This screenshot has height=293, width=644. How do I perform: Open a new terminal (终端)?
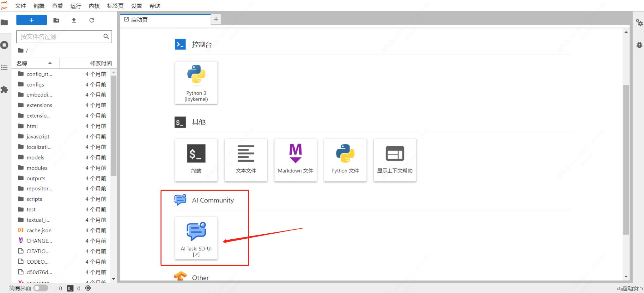click(x=196, y=160)
